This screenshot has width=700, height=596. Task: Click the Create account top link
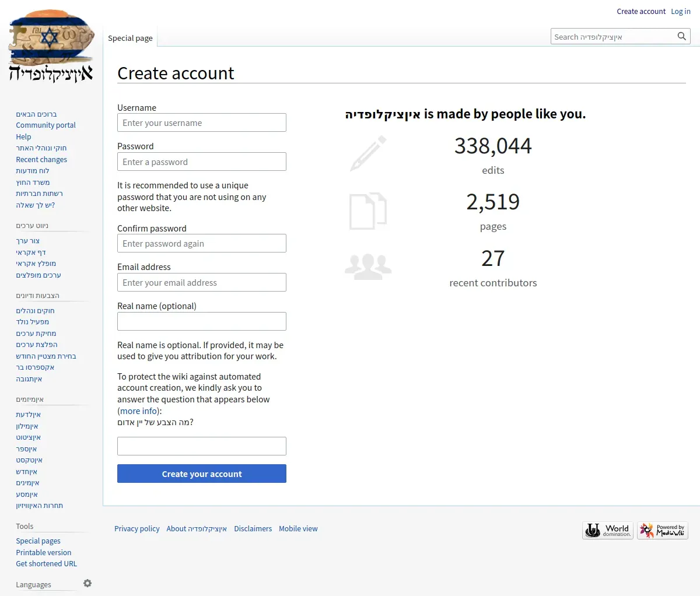click(641, 11)
